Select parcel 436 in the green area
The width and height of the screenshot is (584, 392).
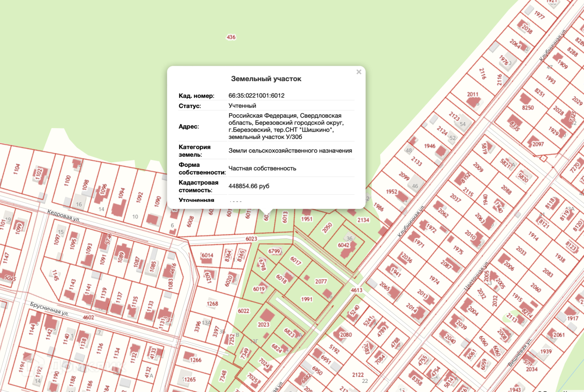tap(231, 37)
